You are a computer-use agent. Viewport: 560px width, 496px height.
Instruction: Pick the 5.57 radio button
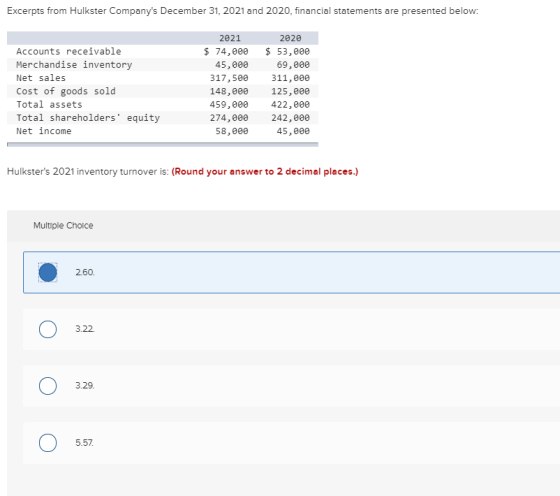click(x=48, y=443)
